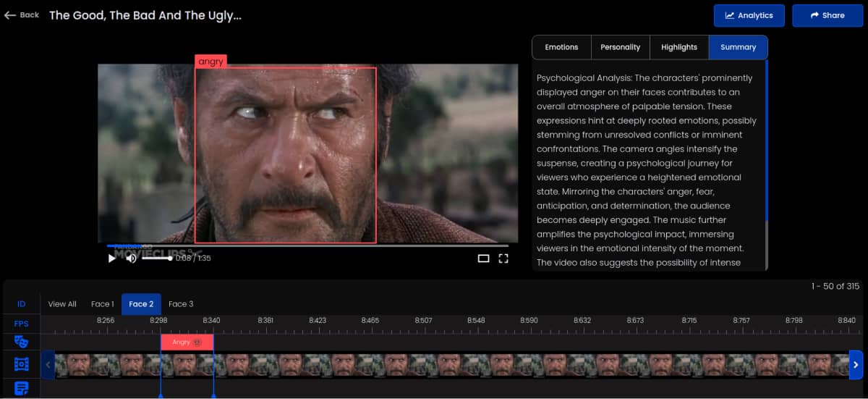Go back using the Back arrow
Viewport: 868px width, 399px height.
(22, 15)
